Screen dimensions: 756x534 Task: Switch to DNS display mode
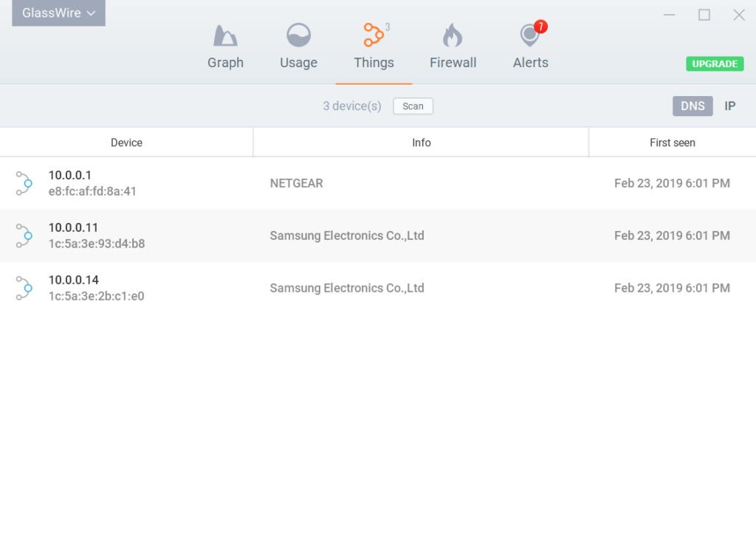tap(693, 106)
